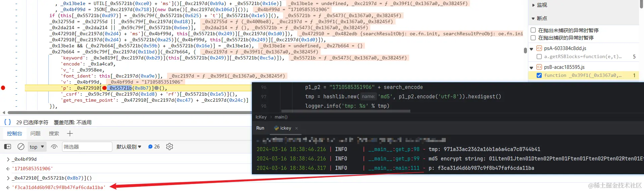Uncheck the function _0x39f1 breakpoint checkbox
The height and width of the screenshot is (191, 644).
click(x=539, y=76)
